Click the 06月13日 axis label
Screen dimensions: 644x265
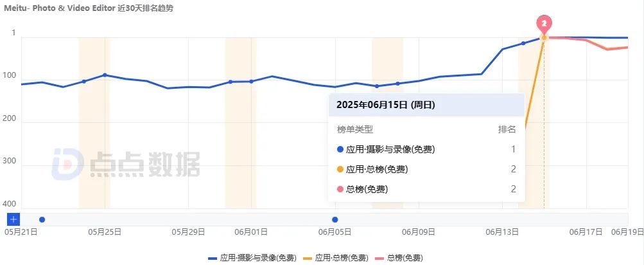(x=502, y=232)
